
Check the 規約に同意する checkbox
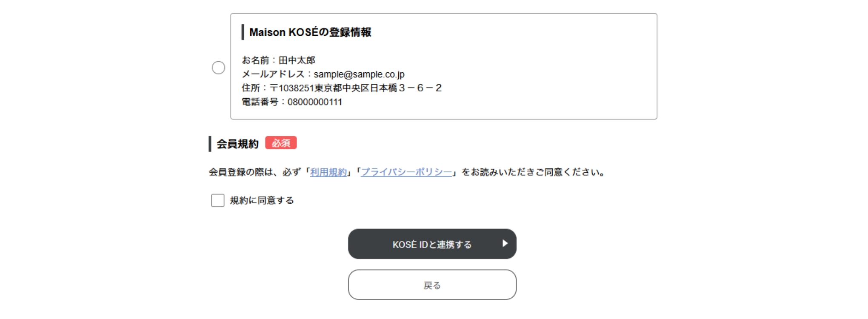218,200
